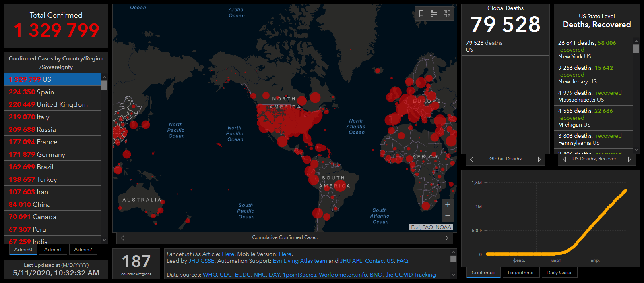Show the Daily Cases chart tab
644x283 pixels.
pos(559,273)
